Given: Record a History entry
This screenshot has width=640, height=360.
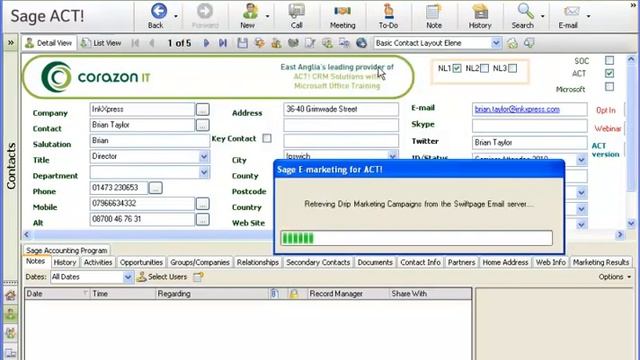Looking at the screenshot, I should click(480, 16).
